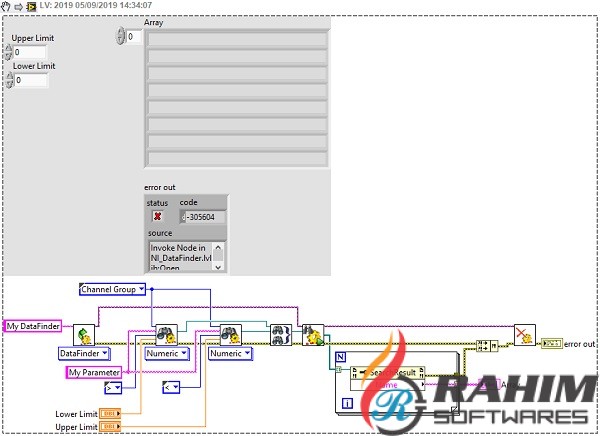The height and width of the screenshot is (436, 600).
Task: Decrement the Upper Limit value
Action: coord(8,56)
